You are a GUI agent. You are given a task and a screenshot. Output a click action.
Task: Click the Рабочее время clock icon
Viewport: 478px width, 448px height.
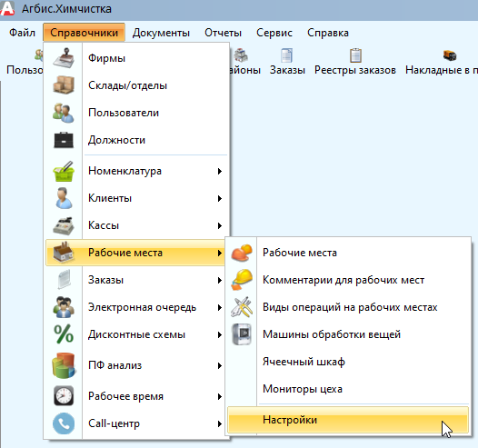coord(64,396)
